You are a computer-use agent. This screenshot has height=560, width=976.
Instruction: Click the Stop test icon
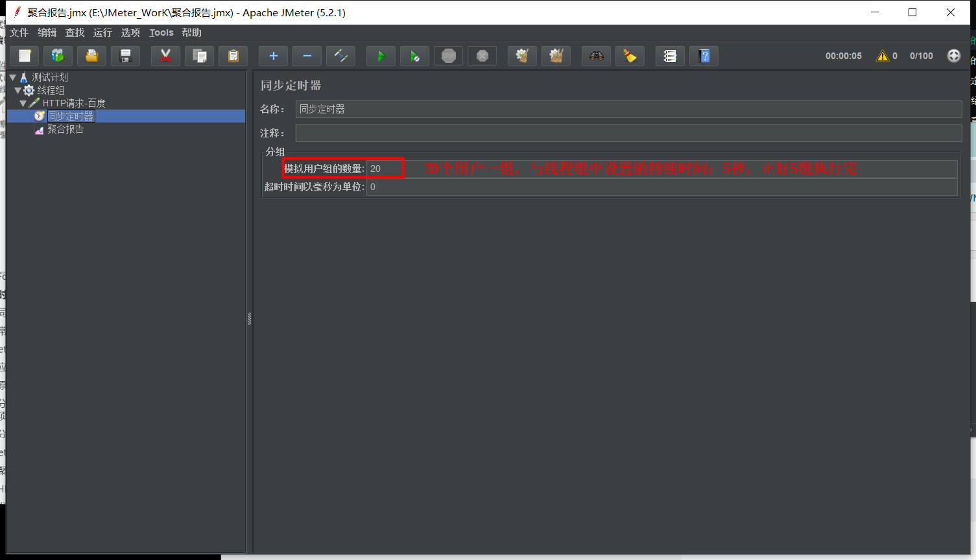click(x=448, y=56)
